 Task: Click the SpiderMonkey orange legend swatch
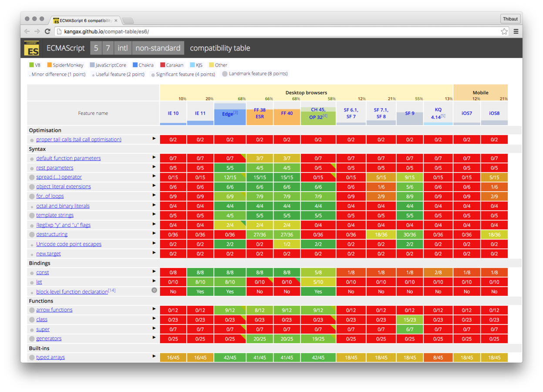tap(49, 65)
